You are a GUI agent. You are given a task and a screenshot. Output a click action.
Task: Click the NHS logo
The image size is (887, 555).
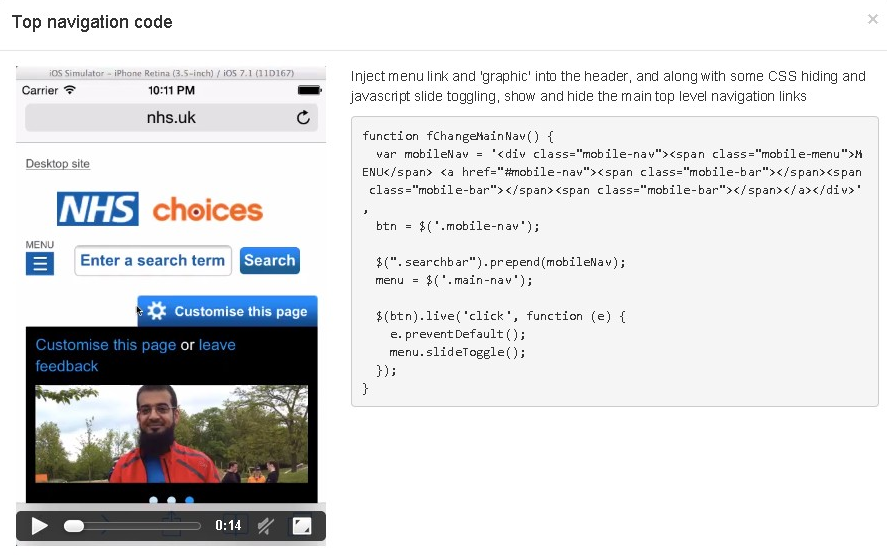98,210
